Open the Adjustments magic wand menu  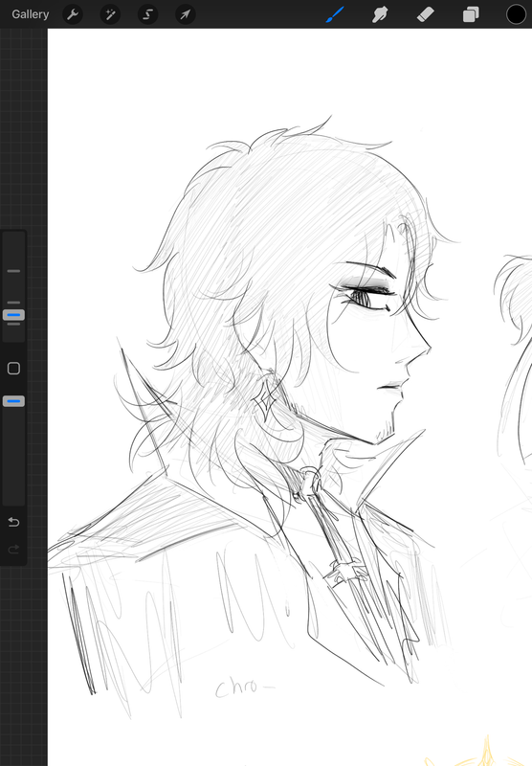tap(110, 14)
